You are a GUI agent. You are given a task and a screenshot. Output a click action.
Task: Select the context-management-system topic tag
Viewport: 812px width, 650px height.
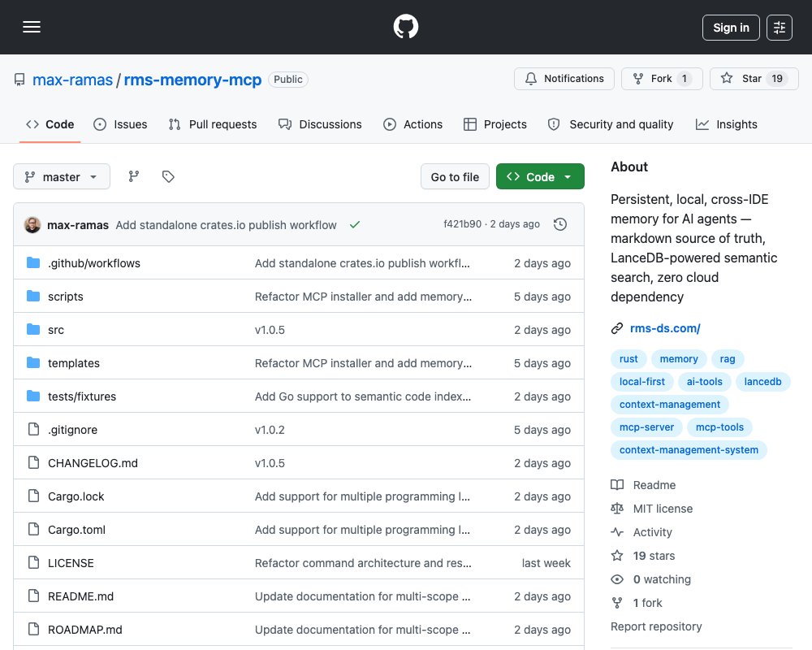tap(689, 450)
